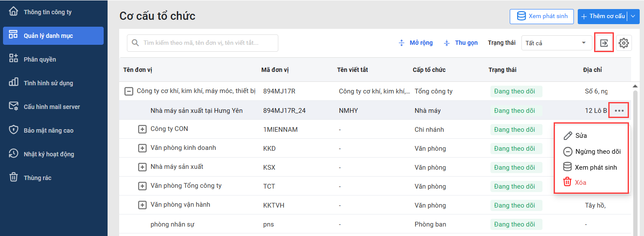The width and height of the screenshot is (644, 236).
Task: Click the three-dots menu on Hưng Yên row
Action: tap(619, 111)
